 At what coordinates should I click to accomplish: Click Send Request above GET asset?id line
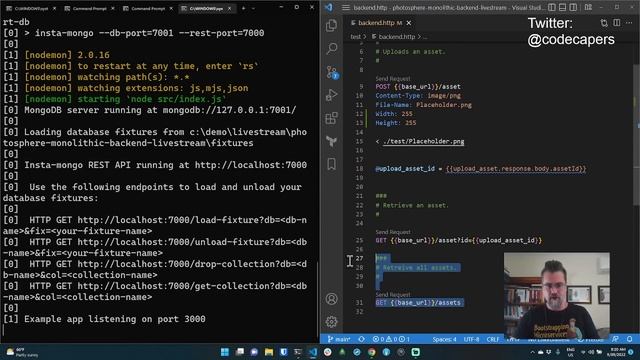(393, 232)
